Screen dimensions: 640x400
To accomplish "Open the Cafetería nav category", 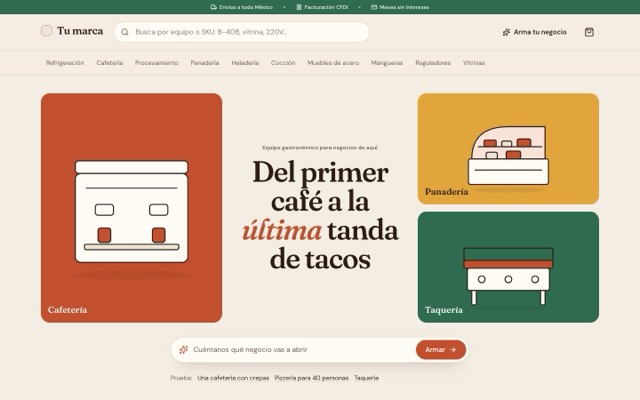I will point(109,62).
